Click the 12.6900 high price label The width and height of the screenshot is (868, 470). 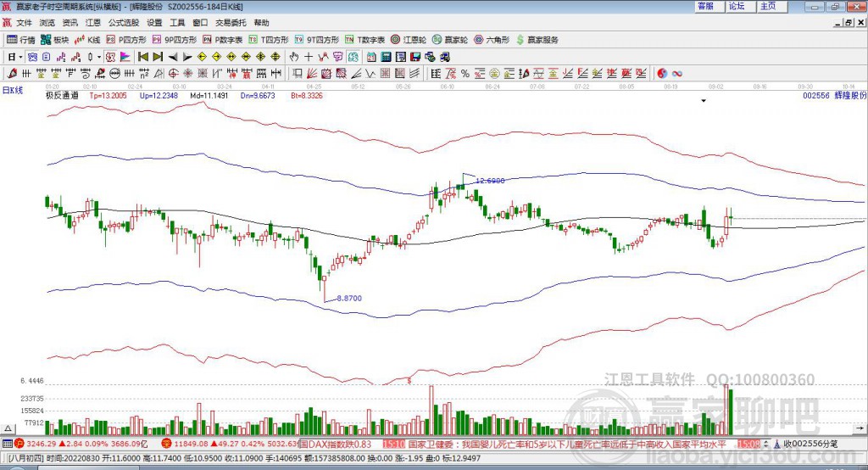pos(490,181)
